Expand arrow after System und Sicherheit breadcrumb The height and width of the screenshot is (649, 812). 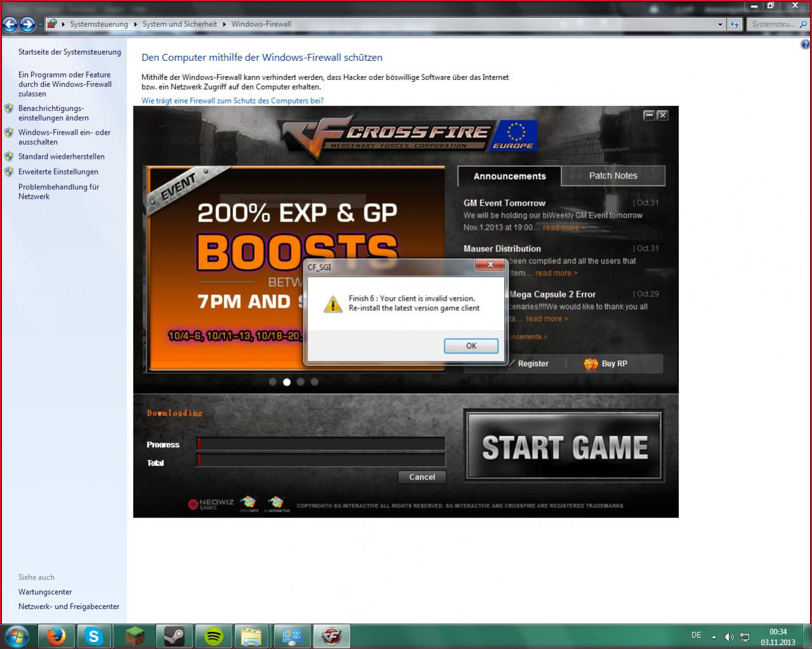tap(224, 24)
